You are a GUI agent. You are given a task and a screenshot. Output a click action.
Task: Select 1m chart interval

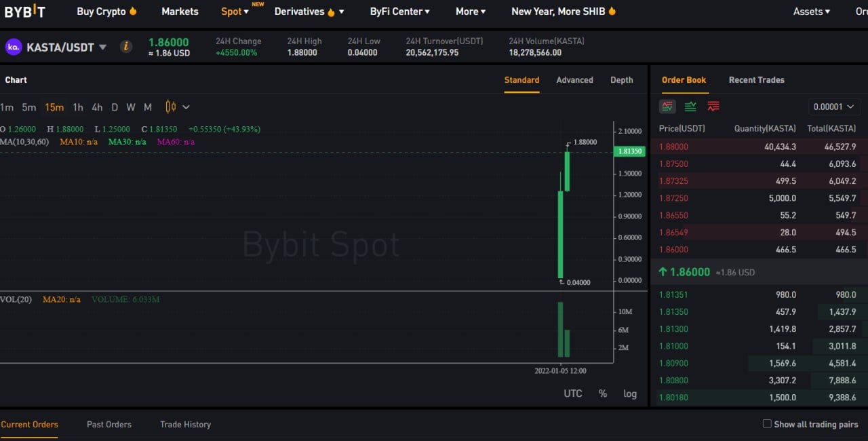[7, 107]
